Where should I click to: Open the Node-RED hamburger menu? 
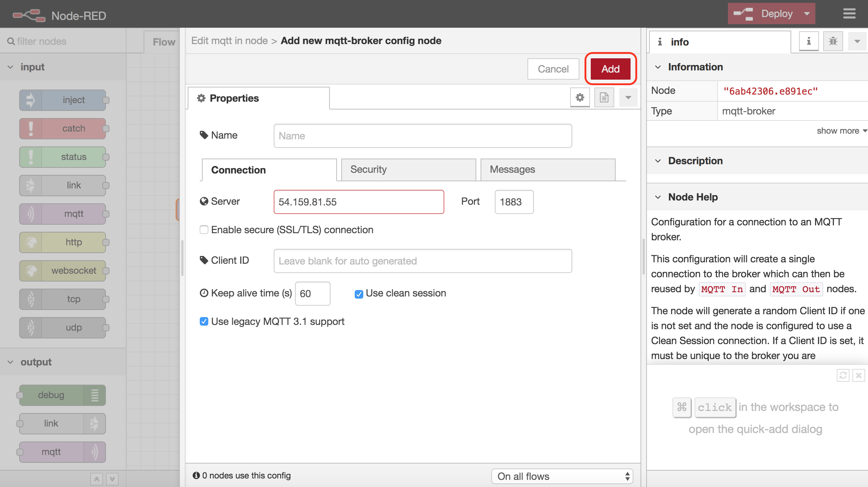[849, 14]
